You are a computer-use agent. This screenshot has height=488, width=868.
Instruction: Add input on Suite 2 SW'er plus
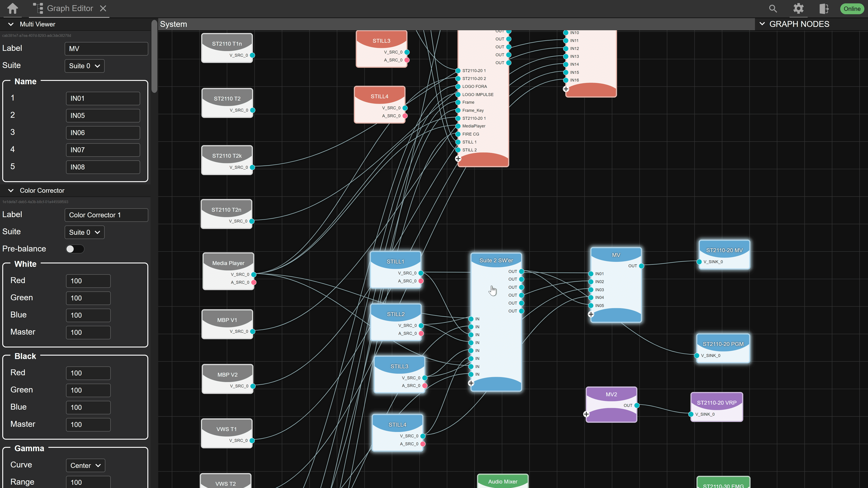coord(471,383)
